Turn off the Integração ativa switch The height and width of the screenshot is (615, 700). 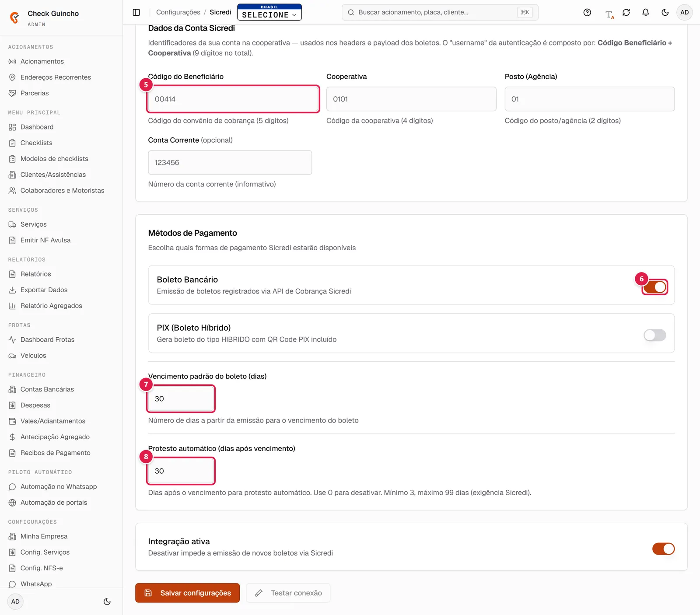coord(664,549)
